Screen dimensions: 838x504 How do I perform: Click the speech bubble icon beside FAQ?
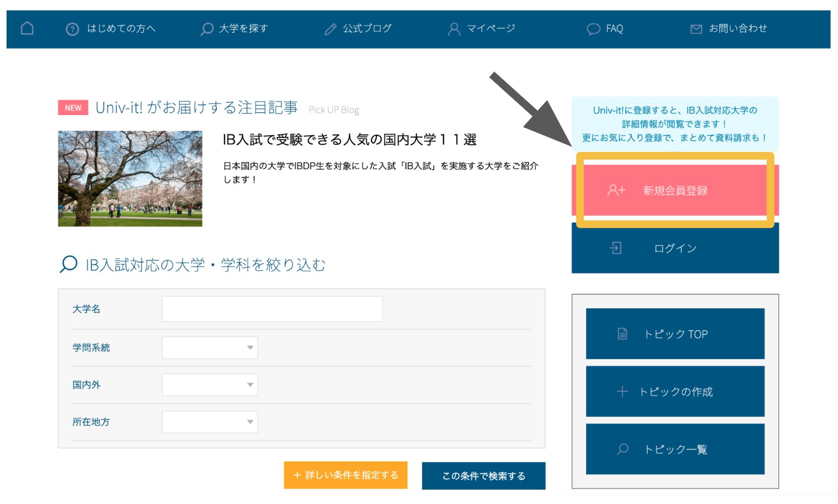[x=593, y=29]
